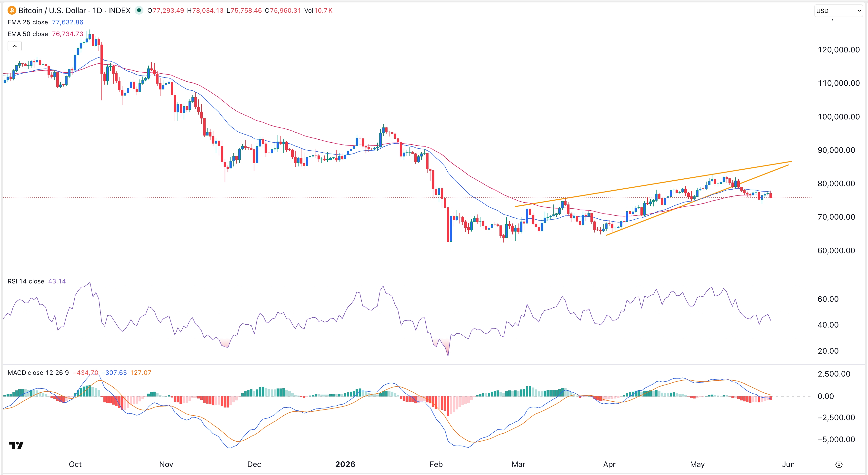Click the MACD line value −307.63
Screen dimensions: 868x475
pos(114,373)
